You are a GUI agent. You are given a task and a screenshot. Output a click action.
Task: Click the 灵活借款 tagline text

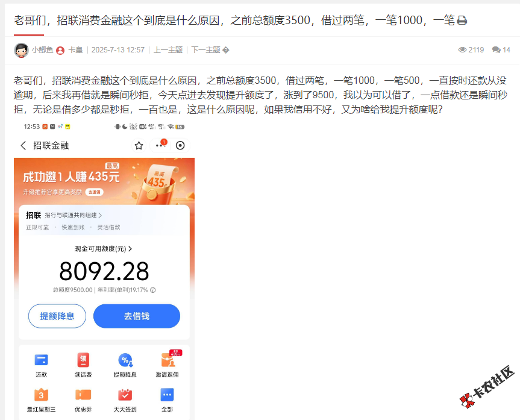coord(109,227)
